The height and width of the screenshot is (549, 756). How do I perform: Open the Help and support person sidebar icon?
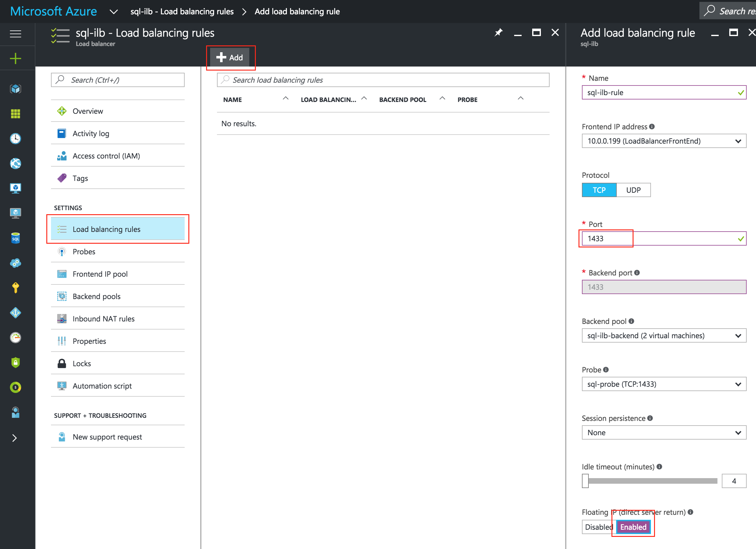(15, 412)
